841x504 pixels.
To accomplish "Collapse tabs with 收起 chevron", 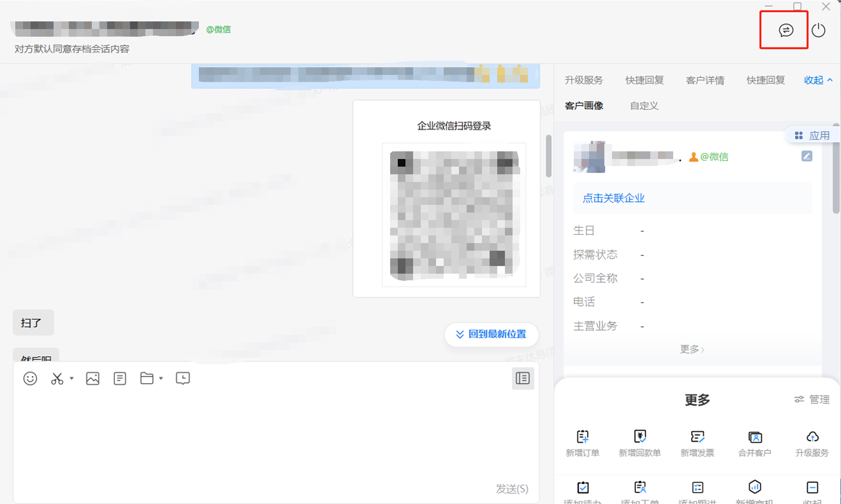I will click(818, 80).
